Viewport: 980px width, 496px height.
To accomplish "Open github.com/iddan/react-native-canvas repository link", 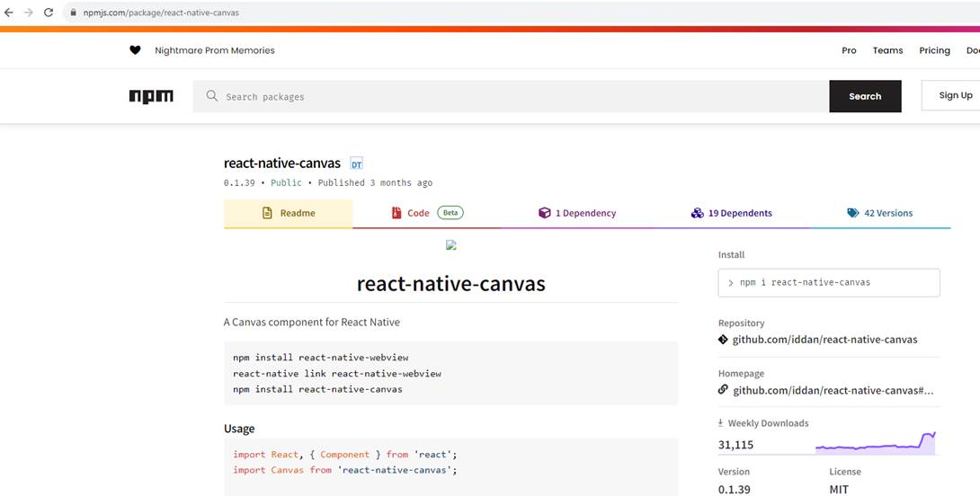I will (825, 340).
